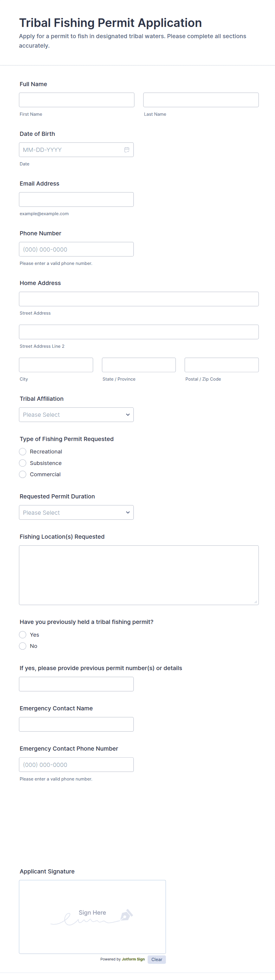Select No for previously held permit
Screen dimensions: 275x980
click(x=23, y=646)
